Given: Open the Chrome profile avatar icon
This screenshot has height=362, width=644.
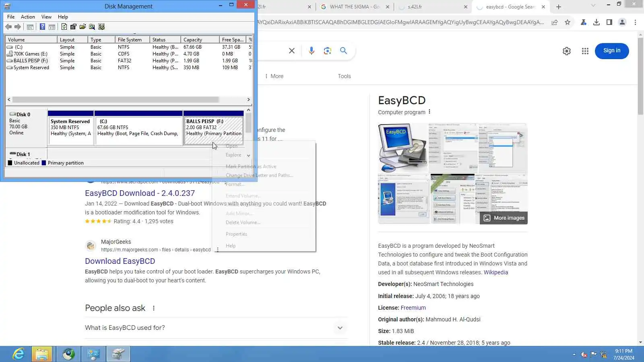Looking at the screenshot, I should (622, 23).
